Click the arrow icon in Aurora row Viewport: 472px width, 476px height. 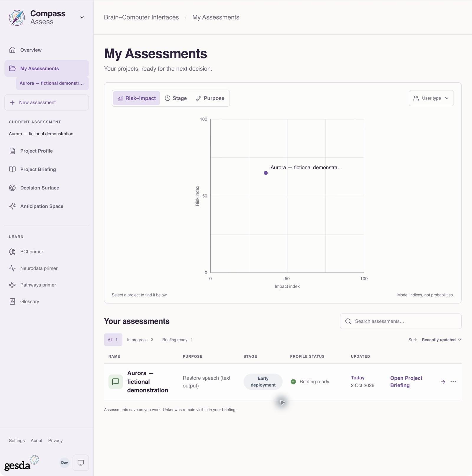pyautogui.click(x=443, y=382)
